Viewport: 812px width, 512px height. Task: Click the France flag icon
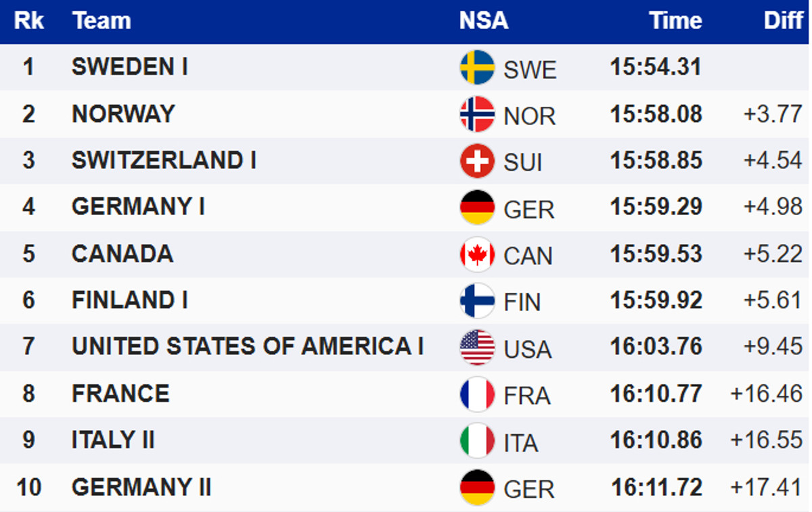point(477,394)
